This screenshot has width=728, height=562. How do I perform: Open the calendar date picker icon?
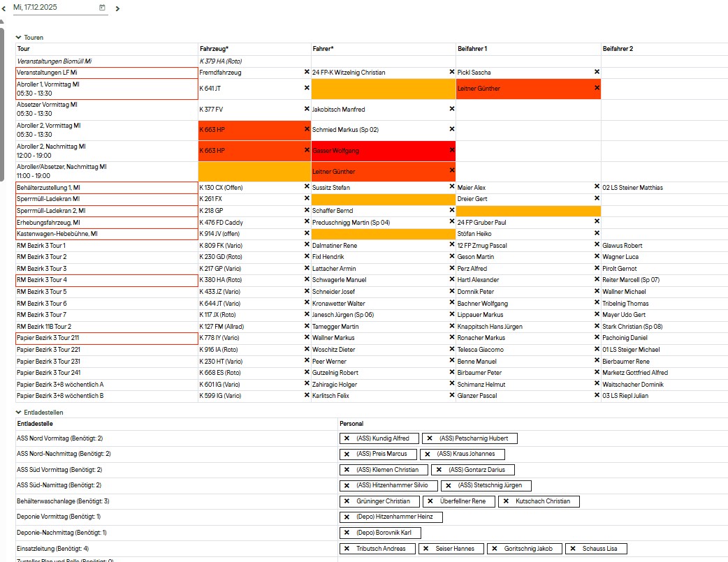point(102,8)
